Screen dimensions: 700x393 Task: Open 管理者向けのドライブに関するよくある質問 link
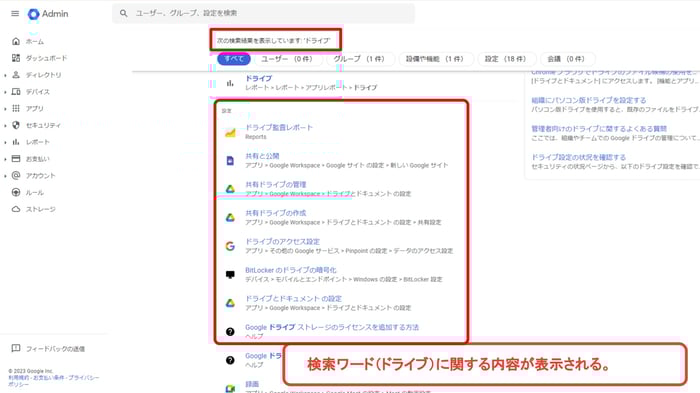click(x=599, y=129)
